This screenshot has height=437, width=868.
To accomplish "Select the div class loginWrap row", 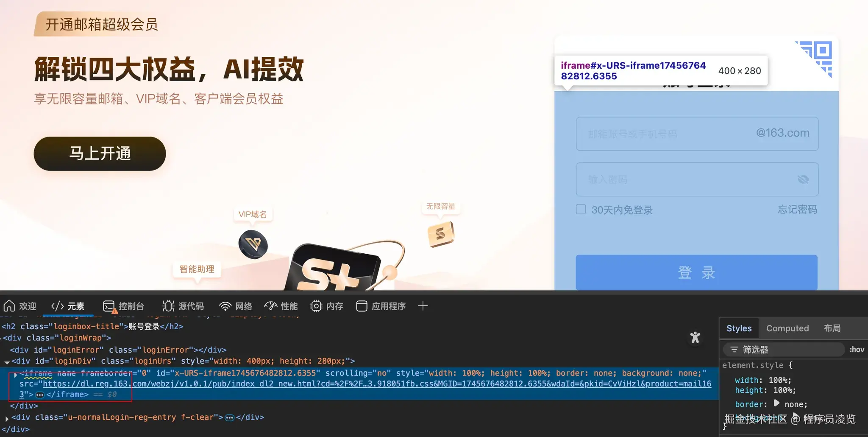I will [57, 338].
